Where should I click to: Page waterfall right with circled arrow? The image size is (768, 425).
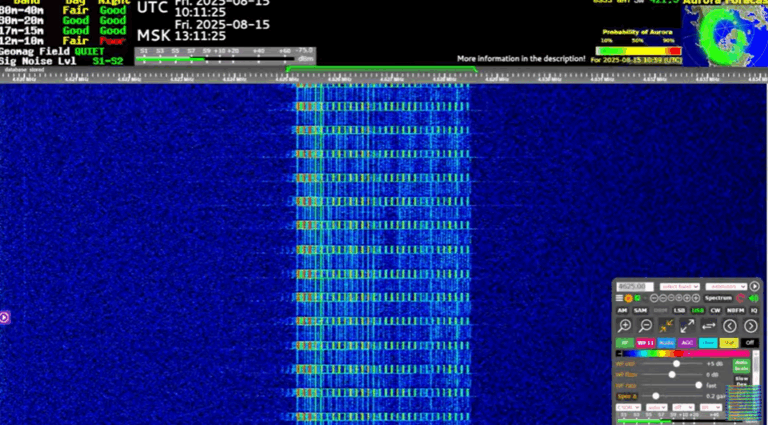tap(751, 326)
